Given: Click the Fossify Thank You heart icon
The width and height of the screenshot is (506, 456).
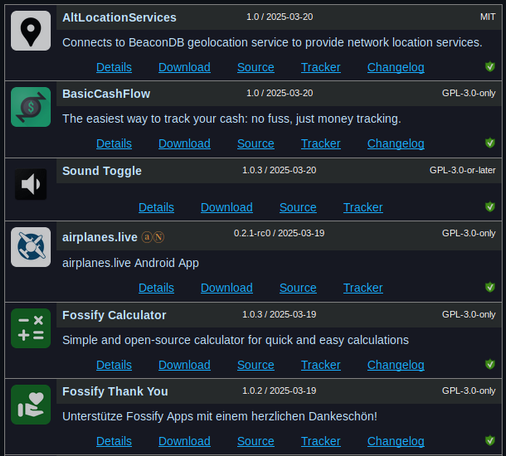Looking at the screenshot, I should point(31,405).
